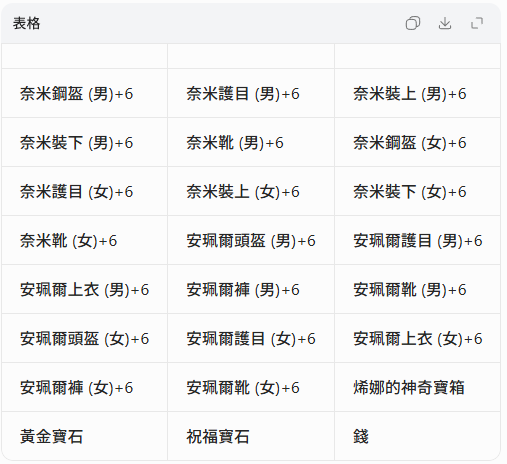Copy the table with the copy icon
Image resolution: width=507 pixels, height=464 pixels.
click(x=413, y=23)
